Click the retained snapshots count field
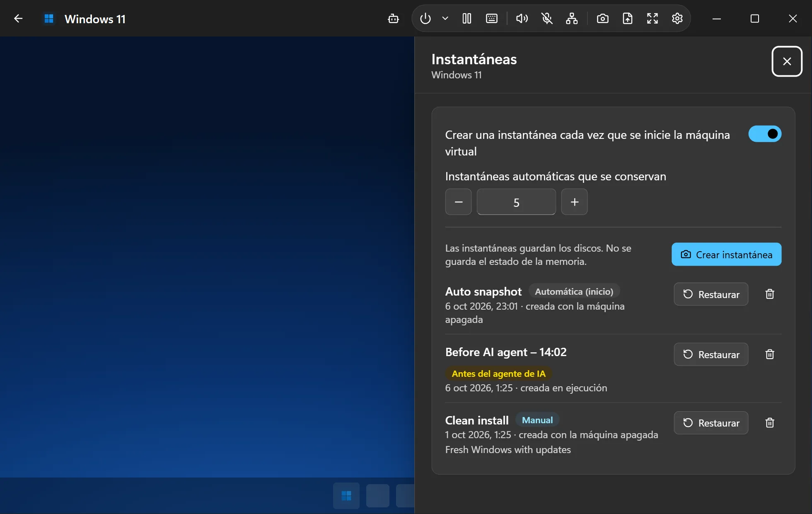The width and height of the screenshot is (812, 514). (516, 202)
